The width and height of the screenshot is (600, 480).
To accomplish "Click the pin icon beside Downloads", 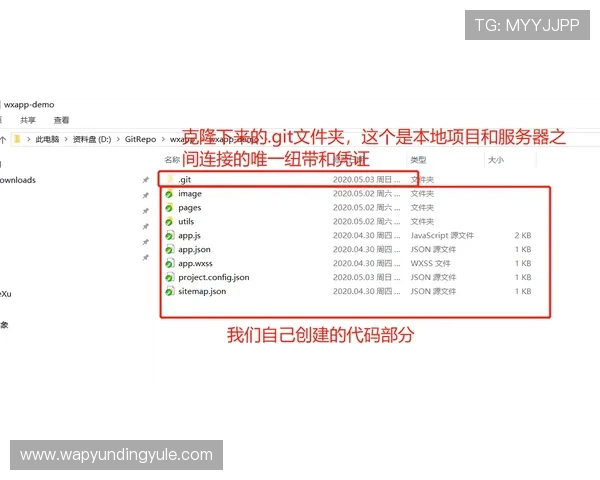I will coord(145,180).
